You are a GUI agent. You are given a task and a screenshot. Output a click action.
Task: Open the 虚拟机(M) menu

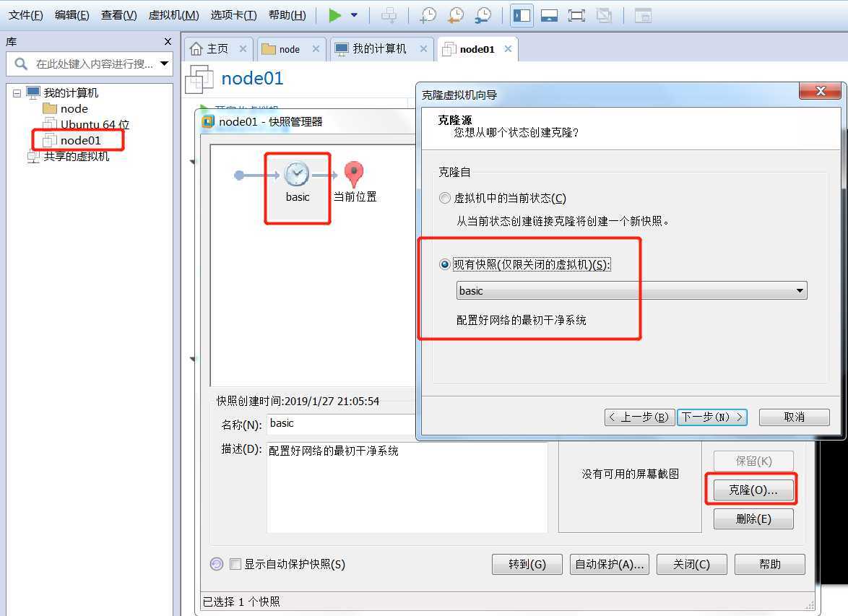click(173, 15)
